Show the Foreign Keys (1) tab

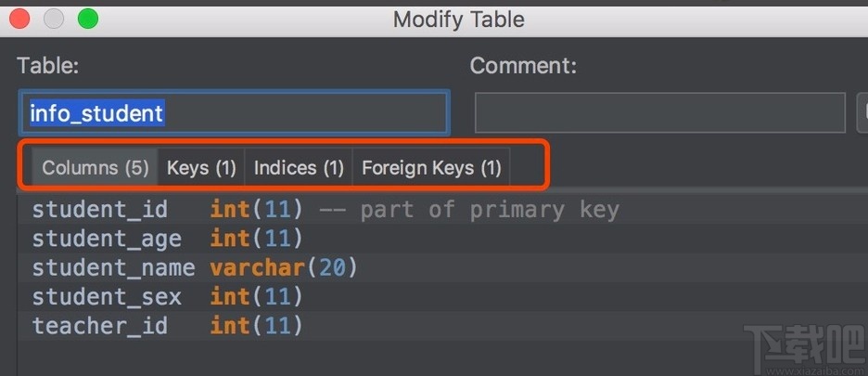tap(431, 168)
